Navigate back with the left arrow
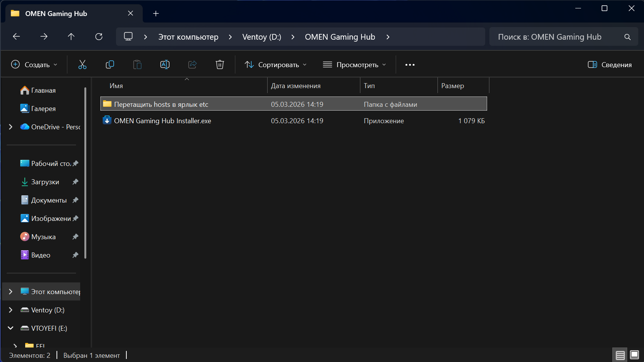The image size is (644, 362). tap(16, 37)
